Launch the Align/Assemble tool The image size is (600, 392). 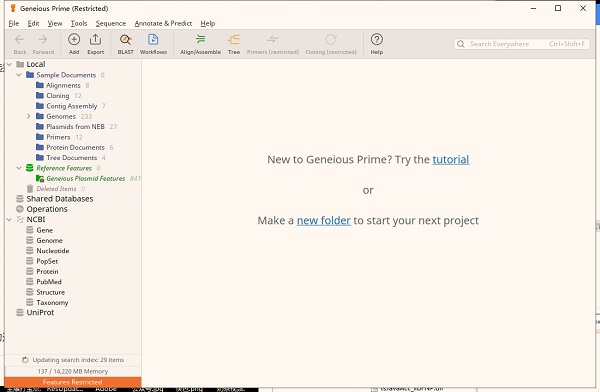[x=201, y=44]
